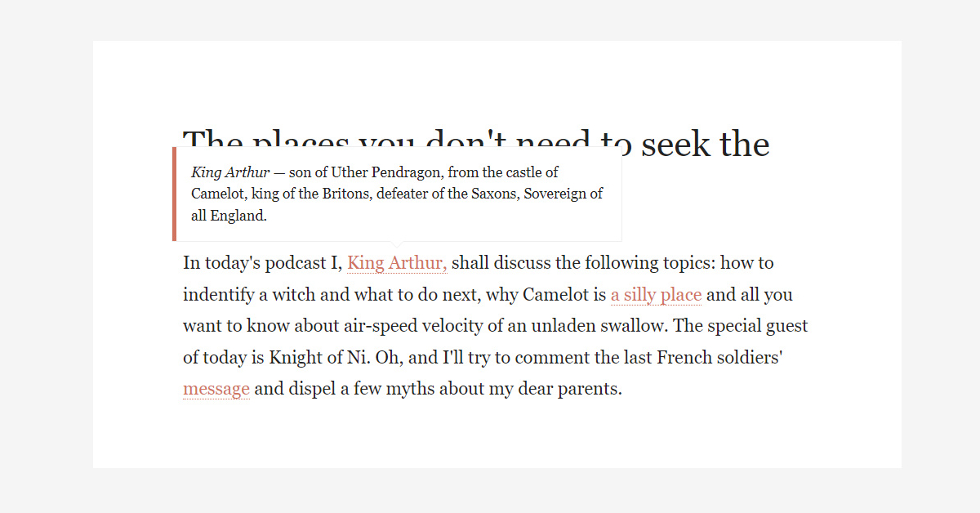This screenshot has height=513, width=980.
Task: Click the italic King Arthur term in tooltip
Action: click(x=230, y=172)
